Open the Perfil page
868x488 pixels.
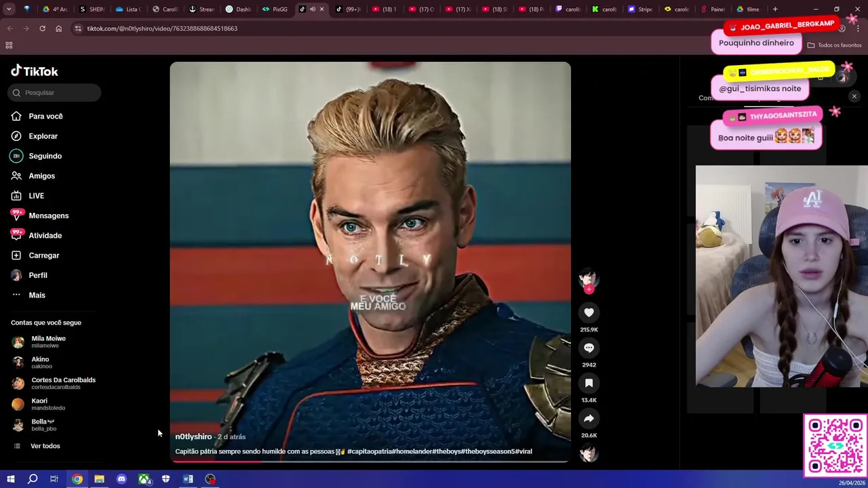28,275
